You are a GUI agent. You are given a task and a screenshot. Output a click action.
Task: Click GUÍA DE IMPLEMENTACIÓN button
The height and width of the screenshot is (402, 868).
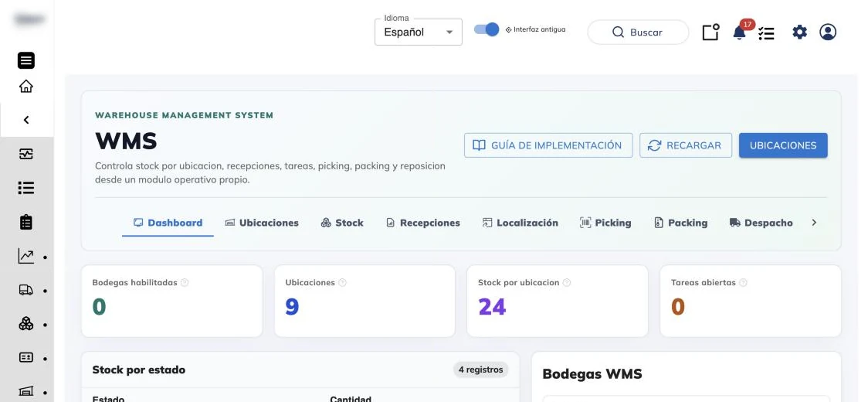(548, 145)
